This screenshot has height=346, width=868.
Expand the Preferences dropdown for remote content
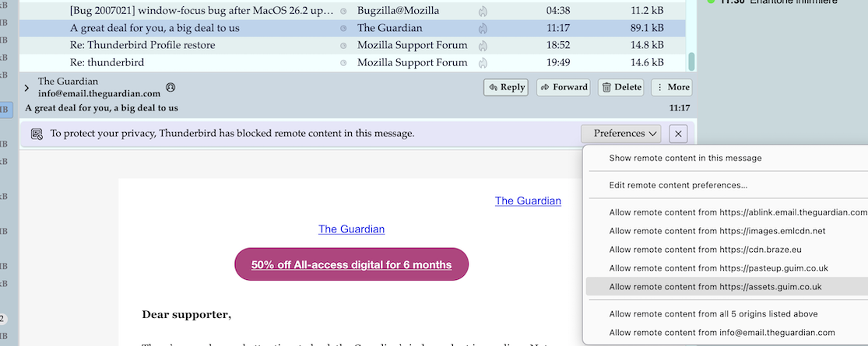coord(620,134)
